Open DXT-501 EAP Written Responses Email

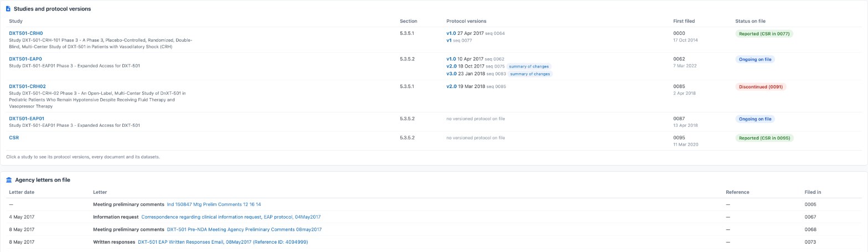[223, 242]
